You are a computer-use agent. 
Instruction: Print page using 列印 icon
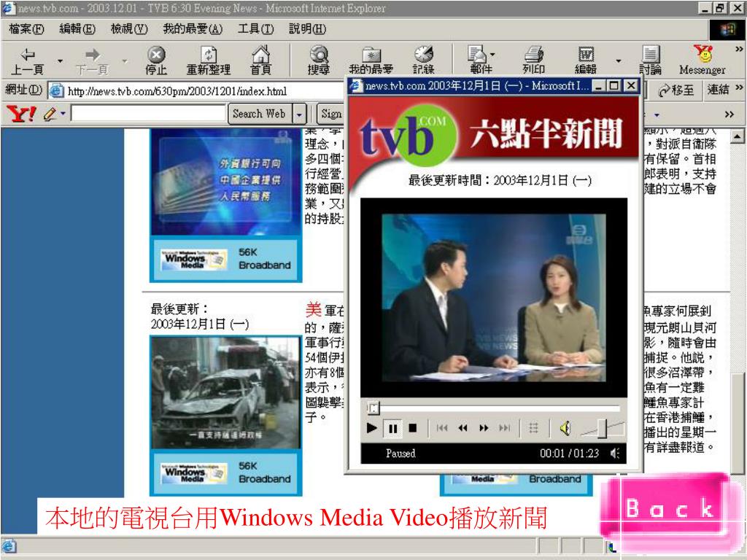tap(533, 61)
